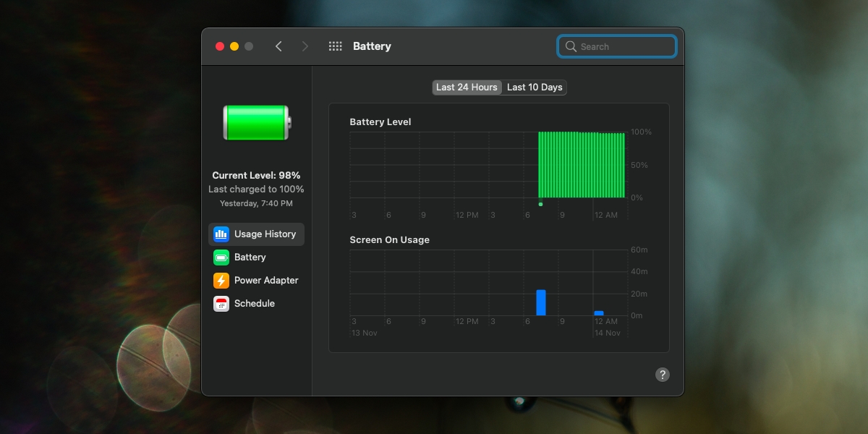This screenshot has width=868, height=434.
Task: Go back with the left chevron
Action: tap(278, 46)
